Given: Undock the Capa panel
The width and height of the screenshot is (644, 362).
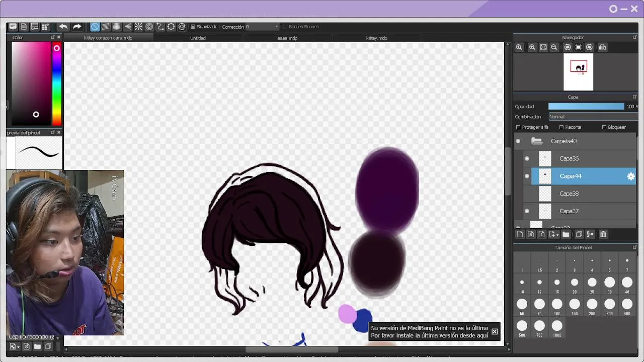Looking at the screenshot, I should (x=634, y=97).
